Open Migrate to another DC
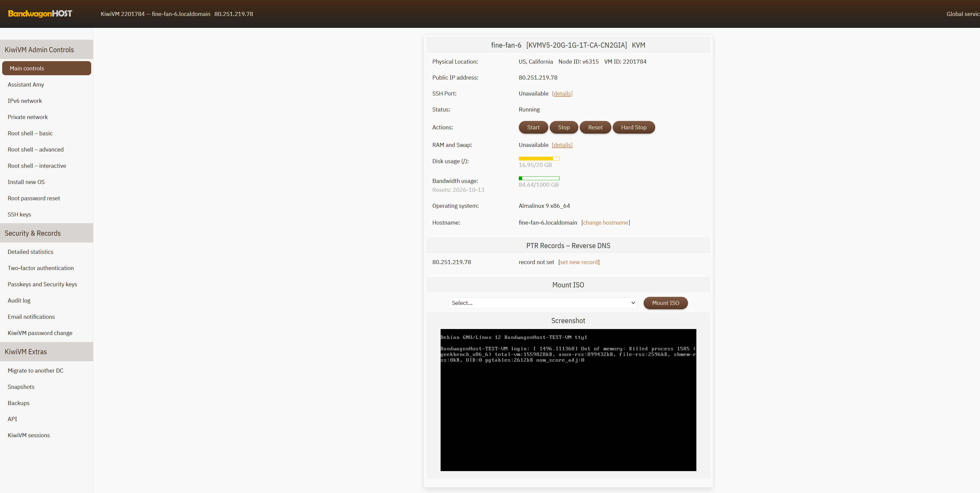Image resolution: width=980 pixels, height=493 pixels. coord(35,370)
